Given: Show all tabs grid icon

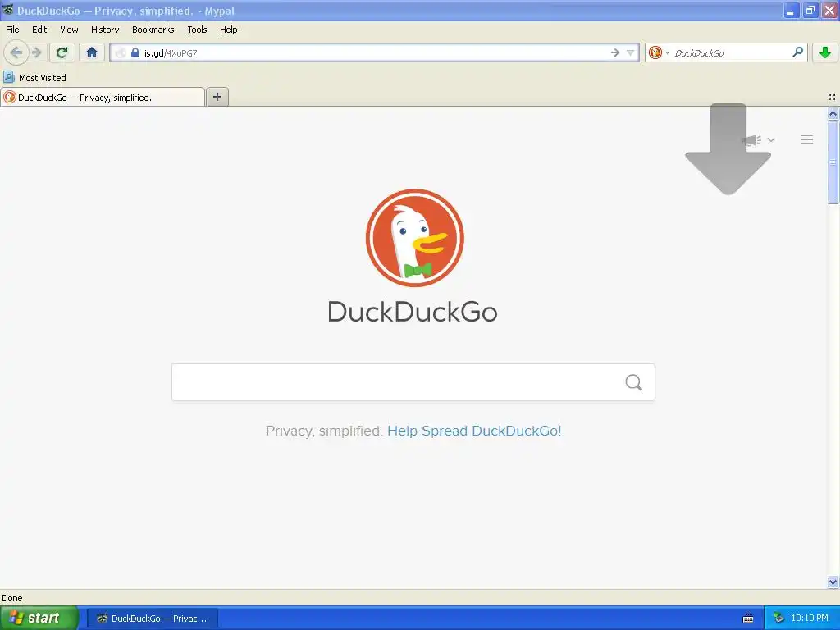Looking at the screenshot, I should point(832,97).
